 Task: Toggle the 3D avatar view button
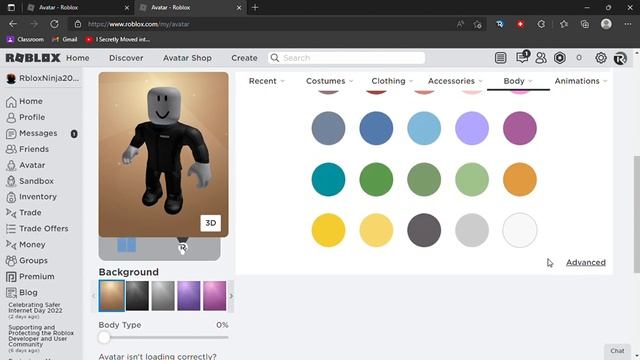[211, 223]
